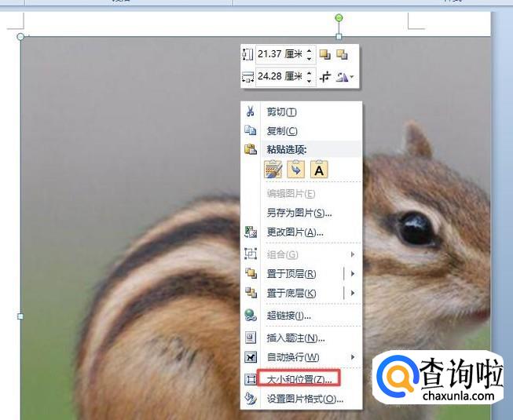
Task: Choose 大小和位置(Z)... menu entry
Action: (302, 379)
